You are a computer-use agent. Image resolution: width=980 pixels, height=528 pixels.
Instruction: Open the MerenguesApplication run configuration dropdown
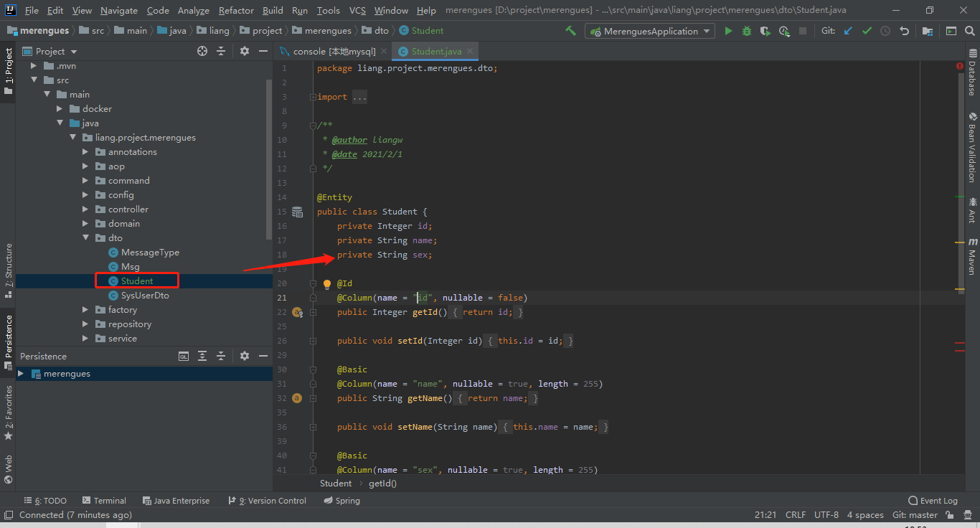650,31
